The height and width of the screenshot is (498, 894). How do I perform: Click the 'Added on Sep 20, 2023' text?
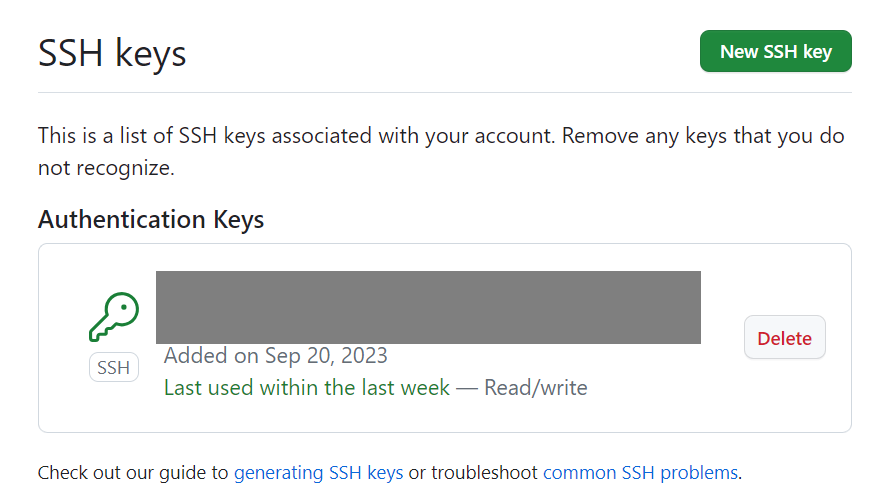(x=275, y=355)
